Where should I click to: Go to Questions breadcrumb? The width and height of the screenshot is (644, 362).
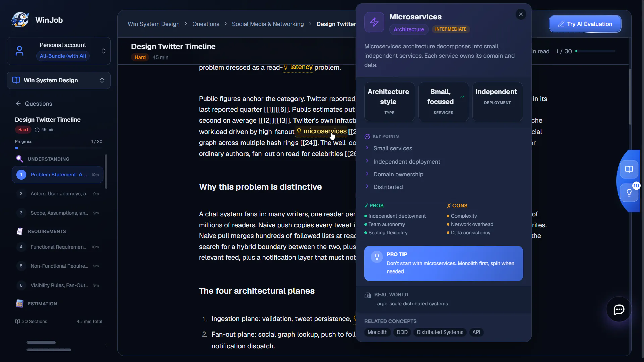tap(206, 24)
